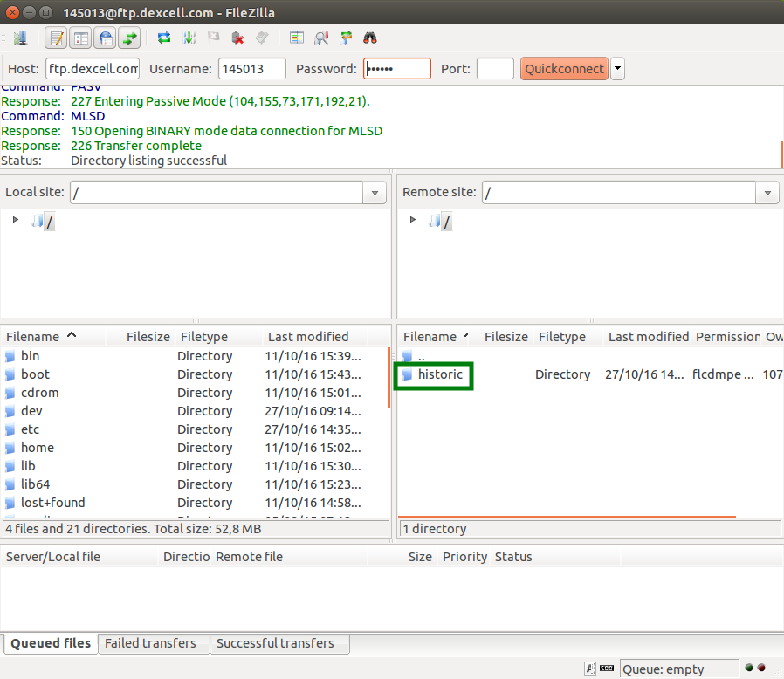Sort local files by Last modified
This screenshot has height=679, width=784.
314,337
